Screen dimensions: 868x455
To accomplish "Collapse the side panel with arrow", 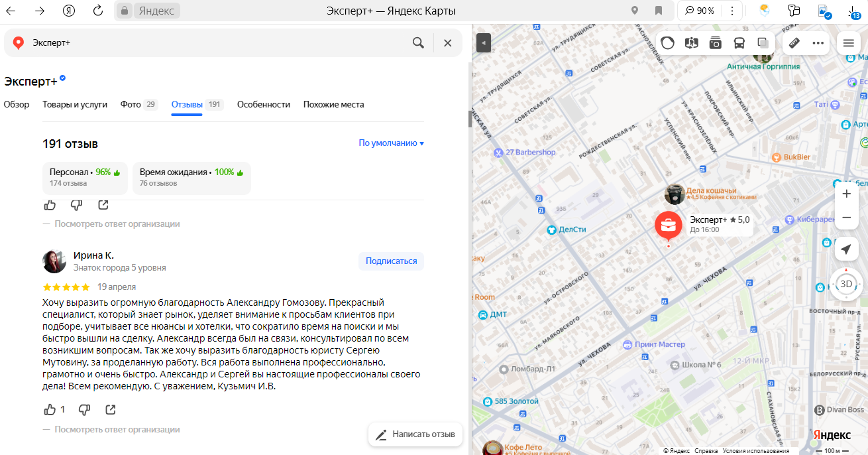I will point(484,43).
